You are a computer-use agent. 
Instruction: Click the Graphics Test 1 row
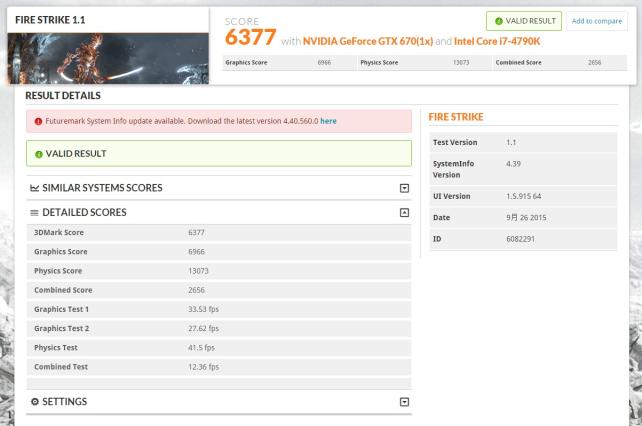coord(219,309)
